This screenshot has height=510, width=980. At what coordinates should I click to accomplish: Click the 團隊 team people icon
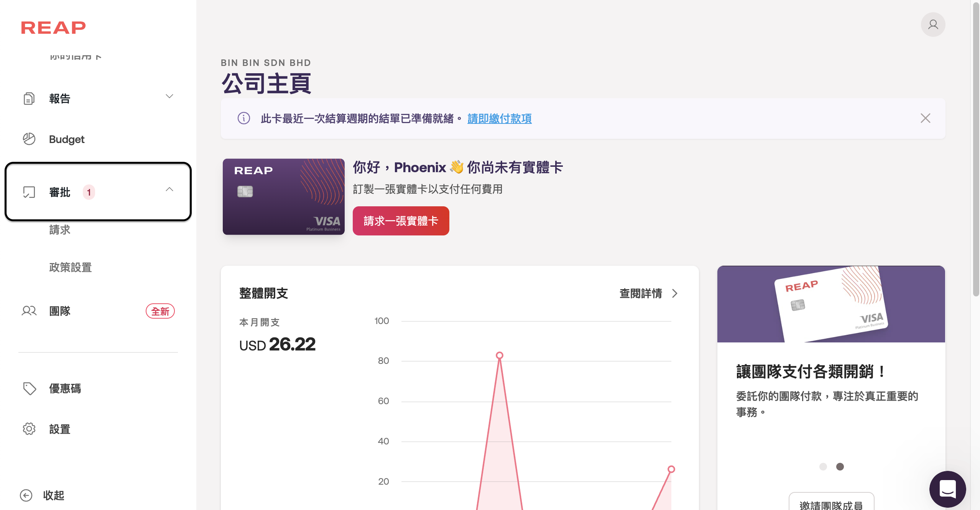[29, 311]
